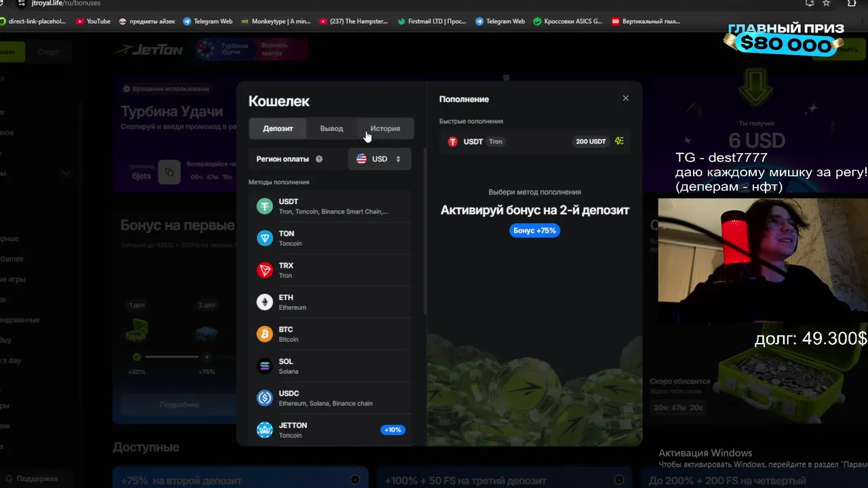Pick the BTC Bitcoin icon
The image size is (868, 488).
click(264, 334)
